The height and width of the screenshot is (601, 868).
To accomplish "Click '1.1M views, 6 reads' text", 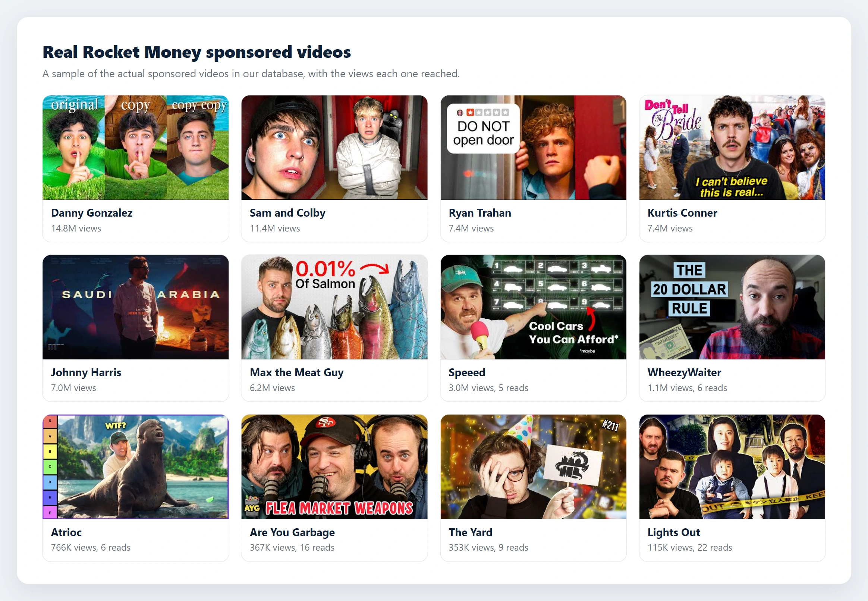I will click(x=687, y=388).
